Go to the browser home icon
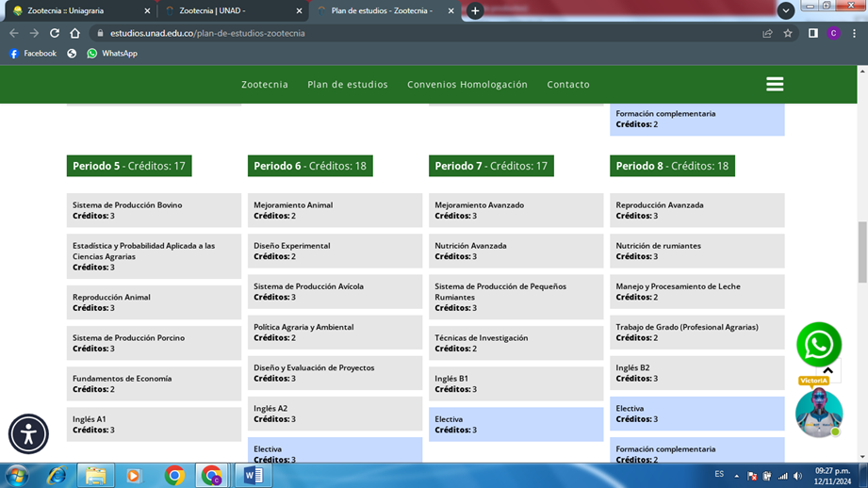 75,33
